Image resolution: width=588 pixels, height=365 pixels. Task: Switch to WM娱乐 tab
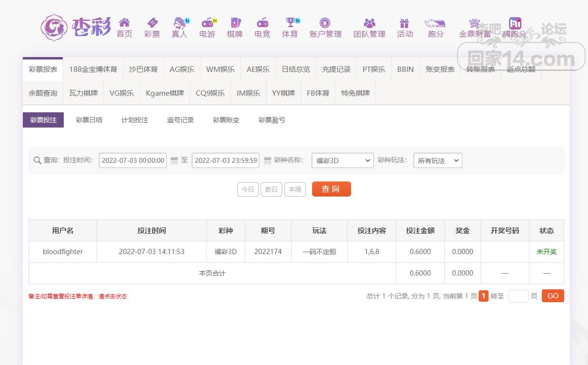pos(220,69)
